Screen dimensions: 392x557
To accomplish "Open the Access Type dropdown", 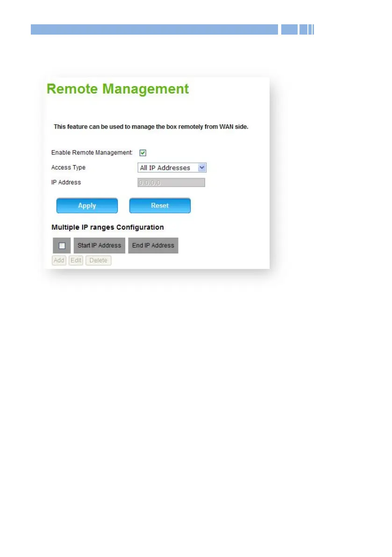I will 172,168.
